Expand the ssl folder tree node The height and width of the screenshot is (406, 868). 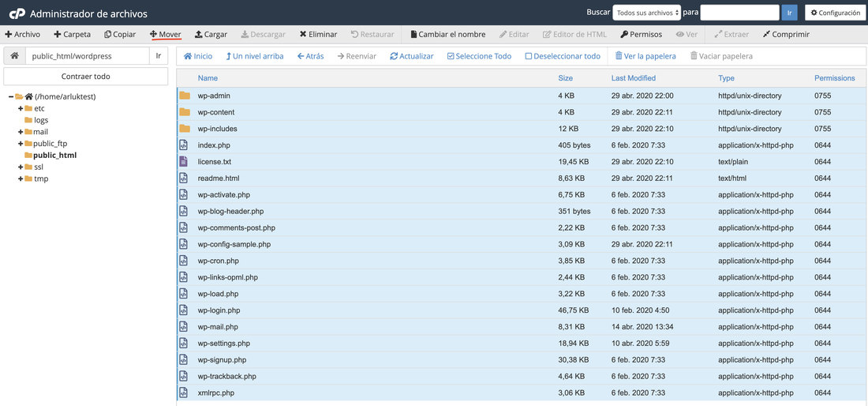(x=21, y=167)
